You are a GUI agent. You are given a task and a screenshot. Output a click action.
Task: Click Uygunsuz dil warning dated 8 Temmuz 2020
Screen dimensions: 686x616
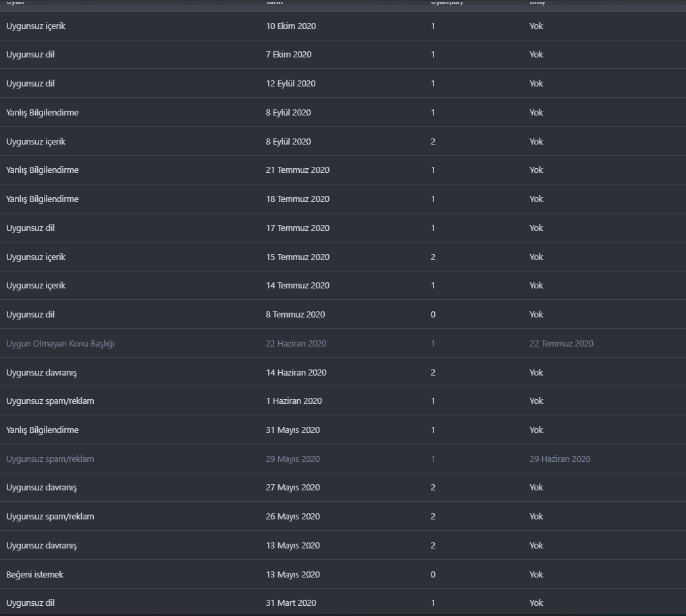click(30, 315)
